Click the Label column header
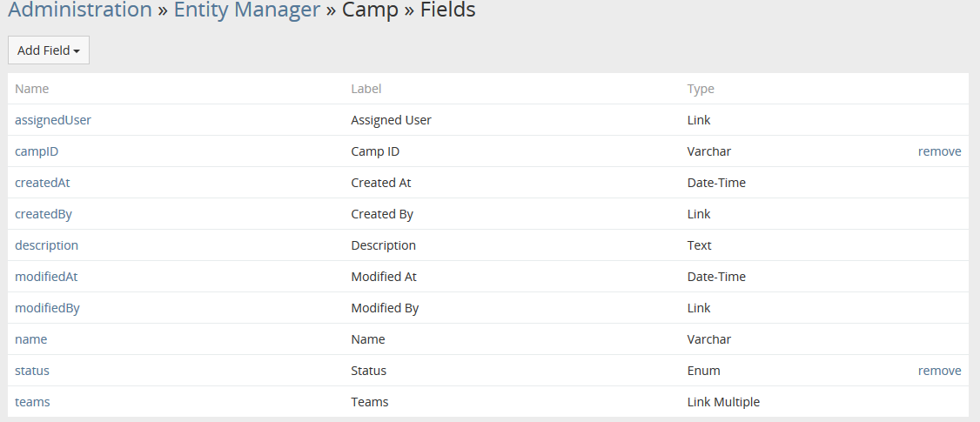 366,89
